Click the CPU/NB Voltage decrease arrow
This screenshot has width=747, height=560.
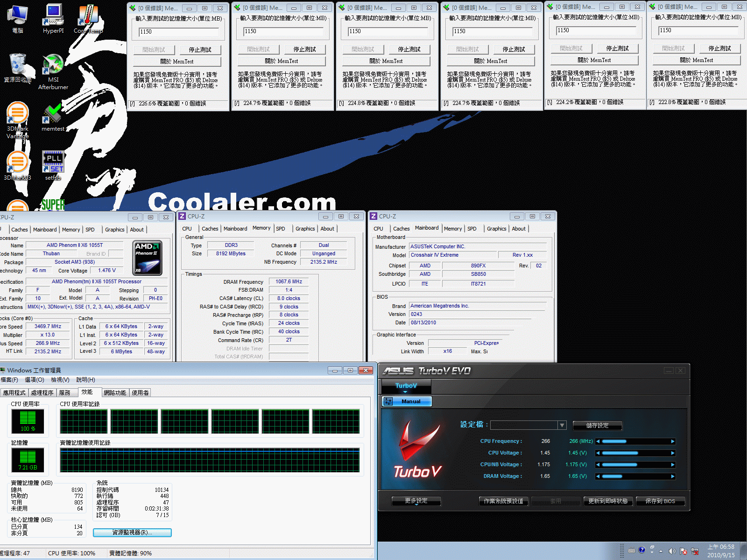pyautogui.click(x=598, y=464)
